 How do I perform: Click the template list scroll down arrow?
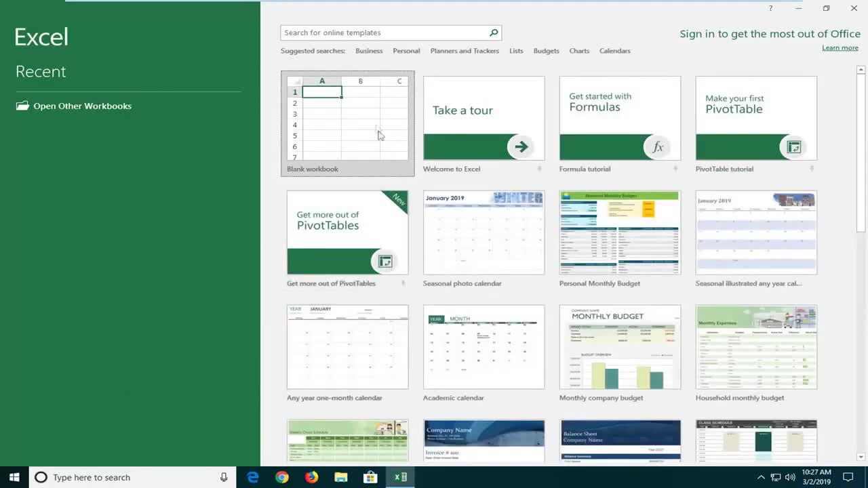(861, 457)
